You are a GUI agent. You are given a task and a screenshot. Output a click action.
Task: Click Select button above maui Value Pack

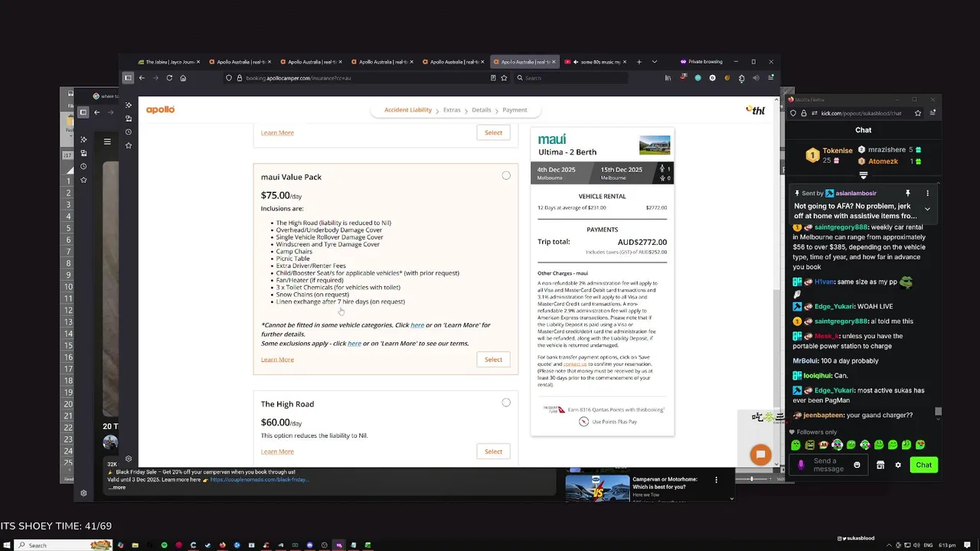click(x=493, y=132)
